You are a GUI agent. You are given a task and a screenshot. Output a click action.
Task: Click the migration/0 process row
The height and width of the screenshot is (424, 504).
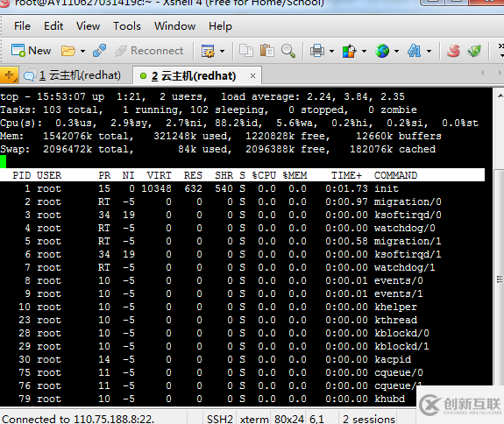[242, 201]
